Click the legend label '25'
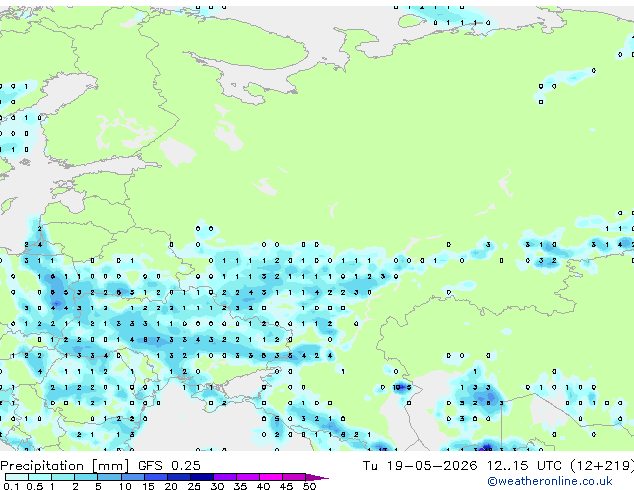 pyautogui.click(x=194, y=486)
